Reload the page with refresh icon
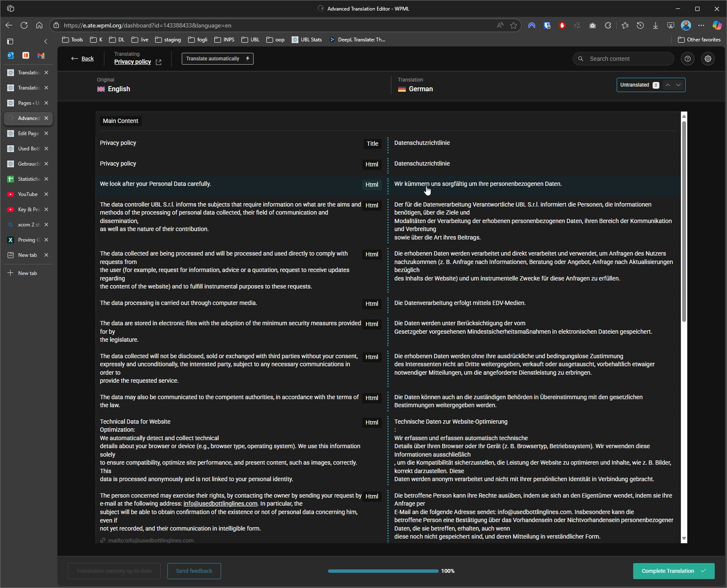The height and width of the screenshot is (588, 727). pos(24,25)
